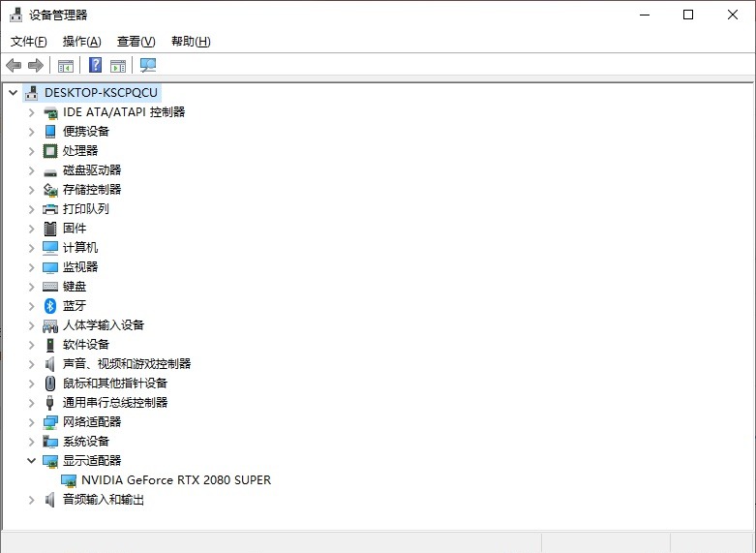Expand the 键盘 node

point(32,287)
